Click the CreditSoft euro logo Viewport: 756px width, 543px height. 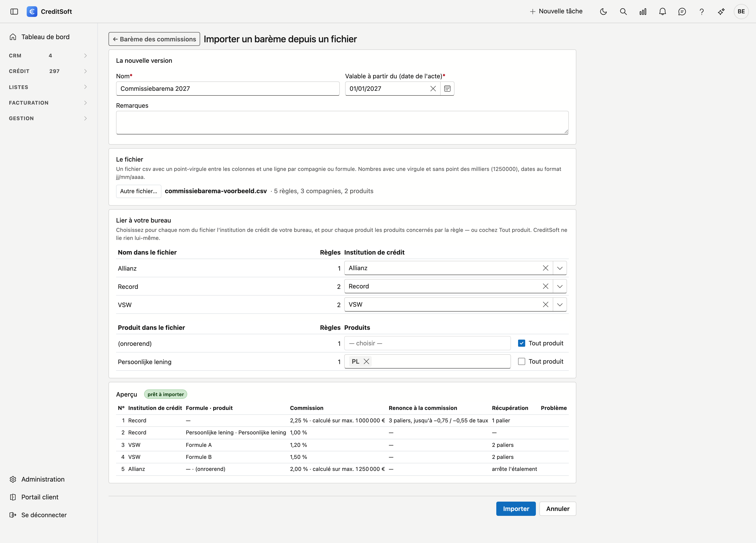point(32,12)
